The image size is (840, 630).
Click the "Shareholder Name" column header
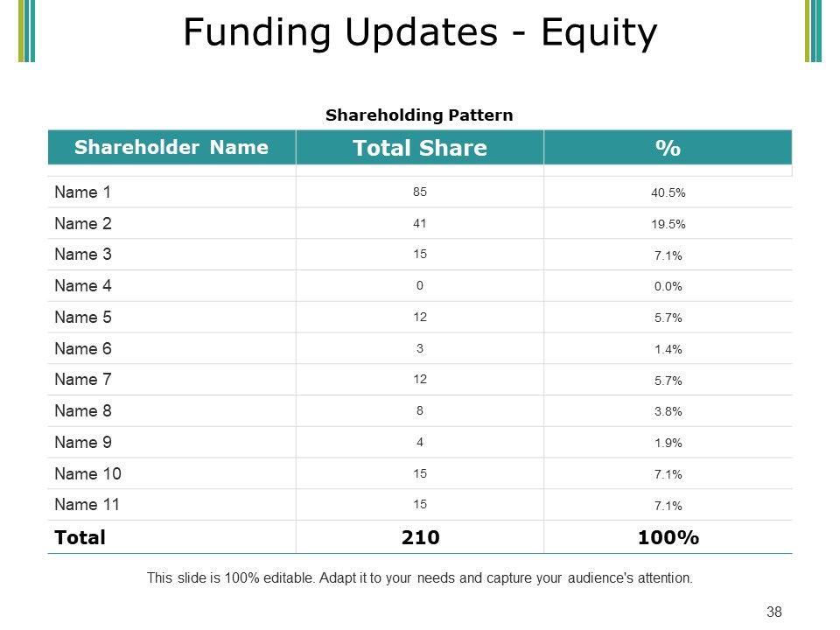coord(171,147)
